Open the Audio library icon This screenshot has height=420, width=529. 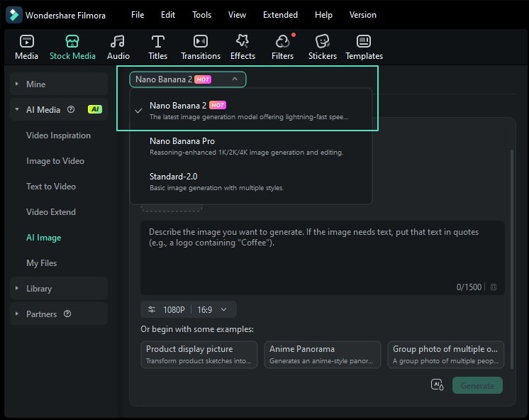(118, 41)
